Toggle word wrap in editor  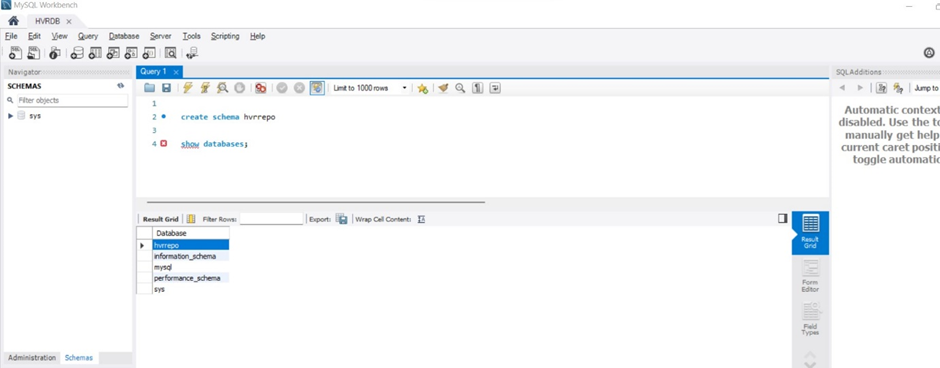[495, 88]
